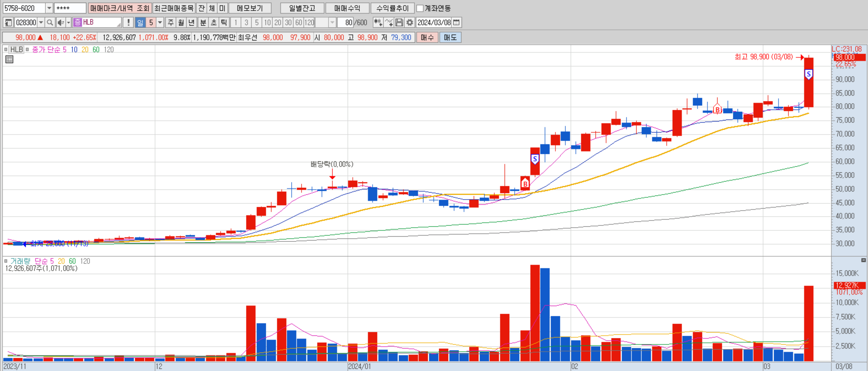Select the 초 second chart toggle

(x=213, y=23)
